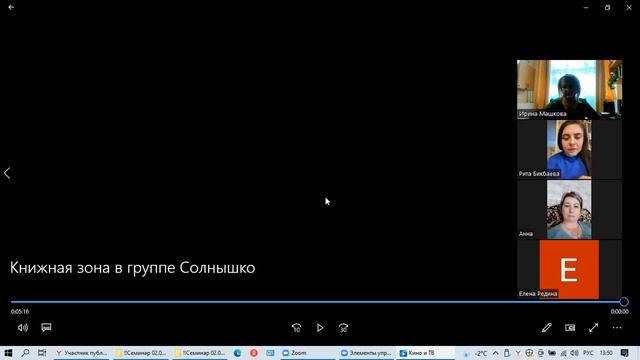Open the clock showing 13:50

click(x=606, y=353)
